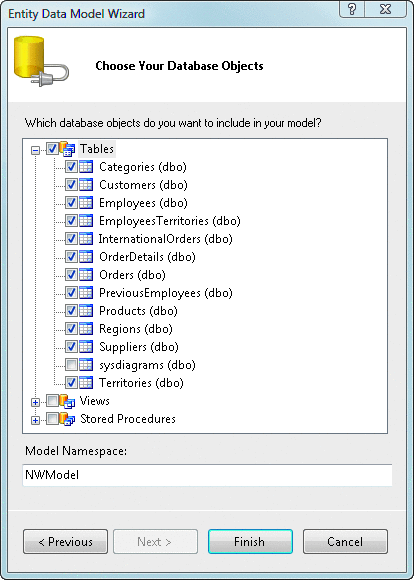Screen dimensions: 414x580
Task: Click the Categories table icon
Action: click(x=86, y=167)
